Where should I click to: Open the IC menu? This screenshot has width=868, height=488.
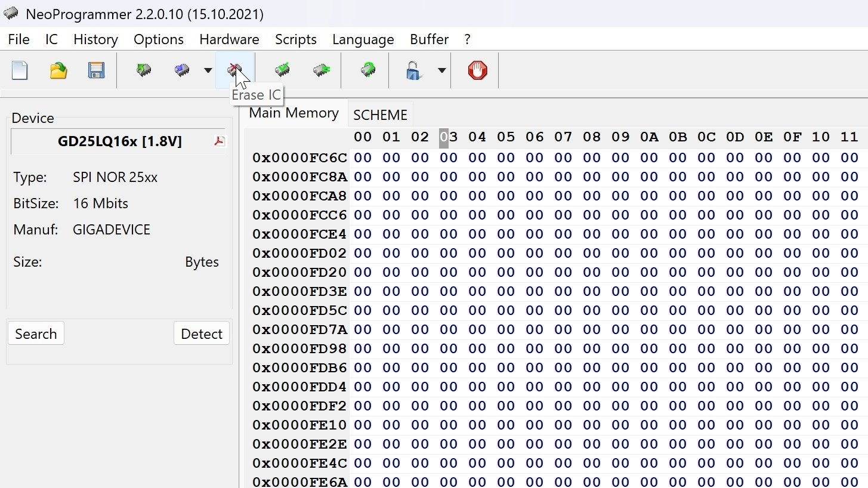52,39
